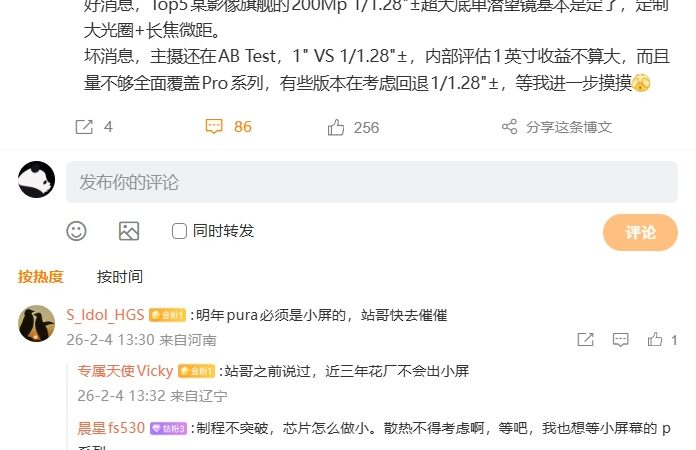This screenshot has width=696, height=450.
Task: Like the post with the thumbs-up icon
Action: 336,127
